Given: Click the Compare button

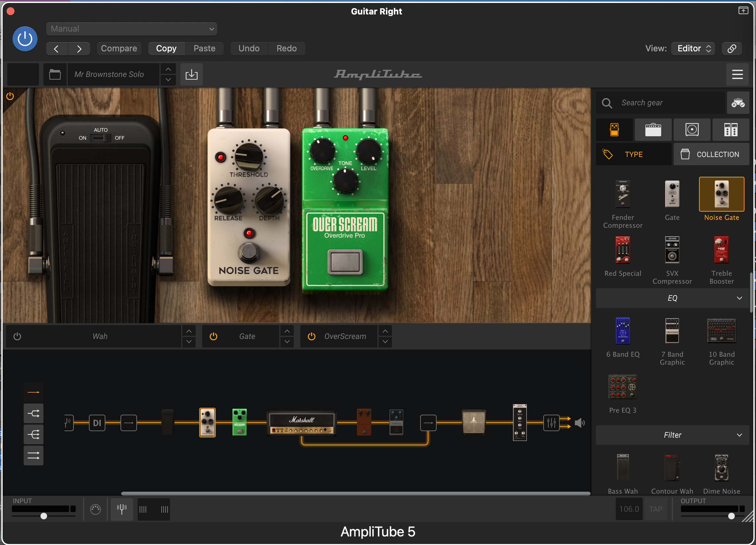Looking at the screenshot, I should 119,48.
